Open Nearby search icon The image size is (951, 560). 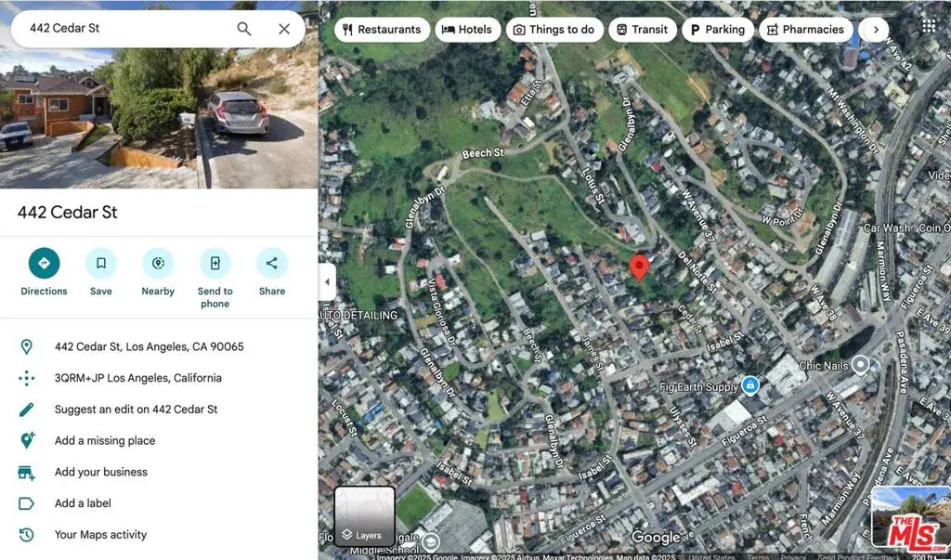click(158, 264)
